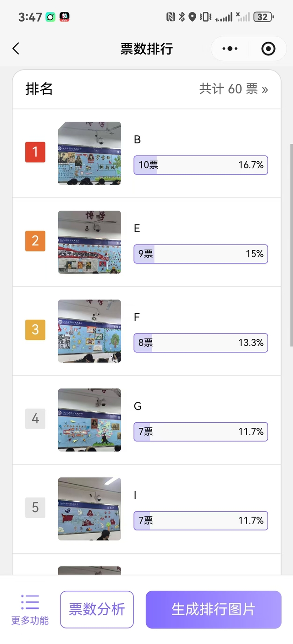View thumbnail photo for option G
Image resolution: width=293 pixels, height=644 pixels.
click(x=89, y=420)
